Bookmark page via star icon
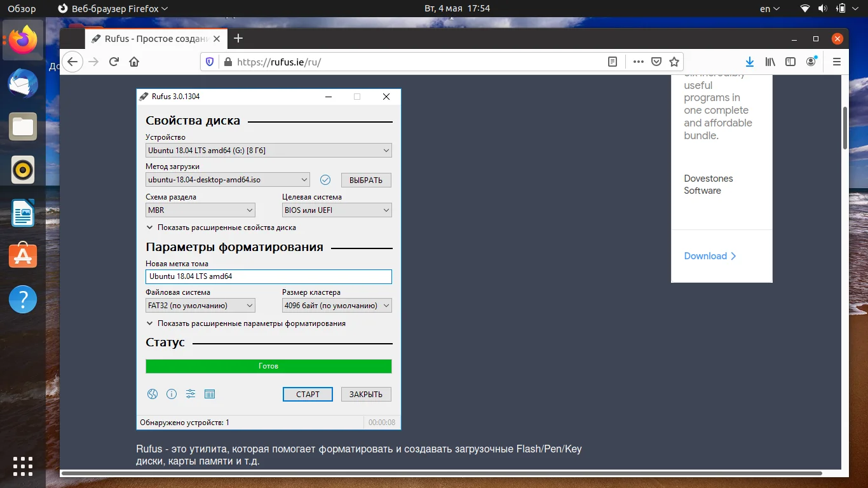Screen dimensions: 868x488 [673, 62]
